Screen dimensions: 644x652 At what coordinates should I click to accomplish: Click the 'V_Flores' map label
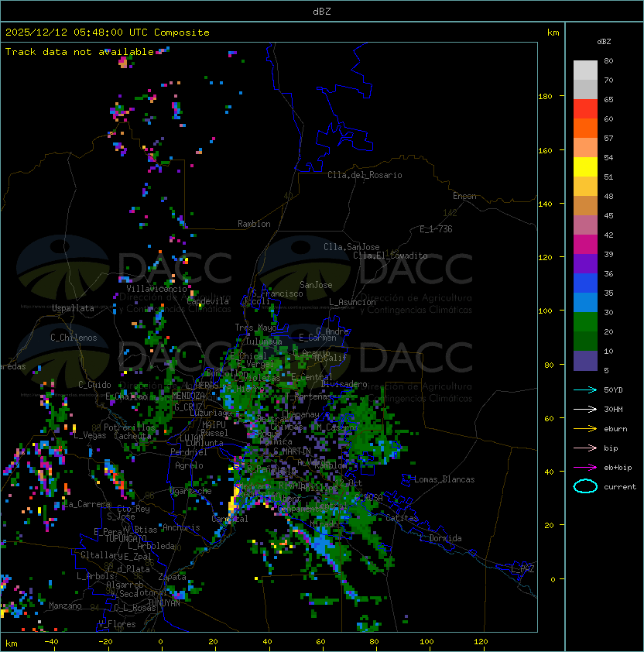pos(117,624)
